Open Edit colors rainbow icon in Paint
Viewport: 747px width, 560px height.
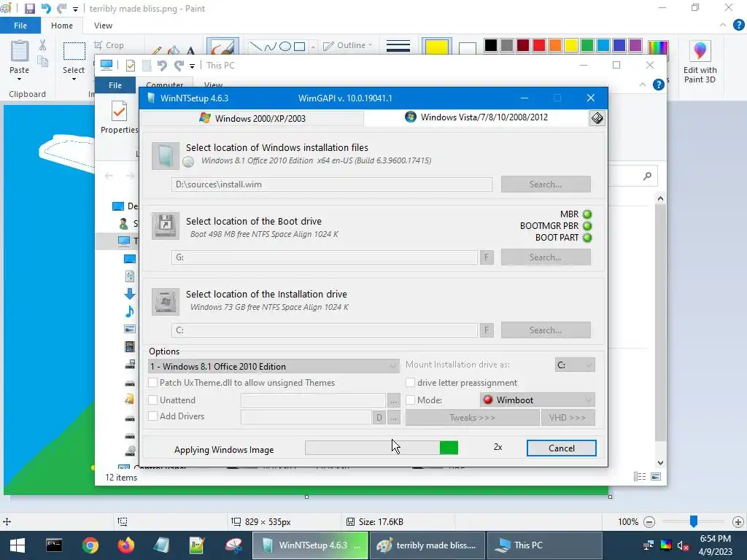[x=658, y=47]
